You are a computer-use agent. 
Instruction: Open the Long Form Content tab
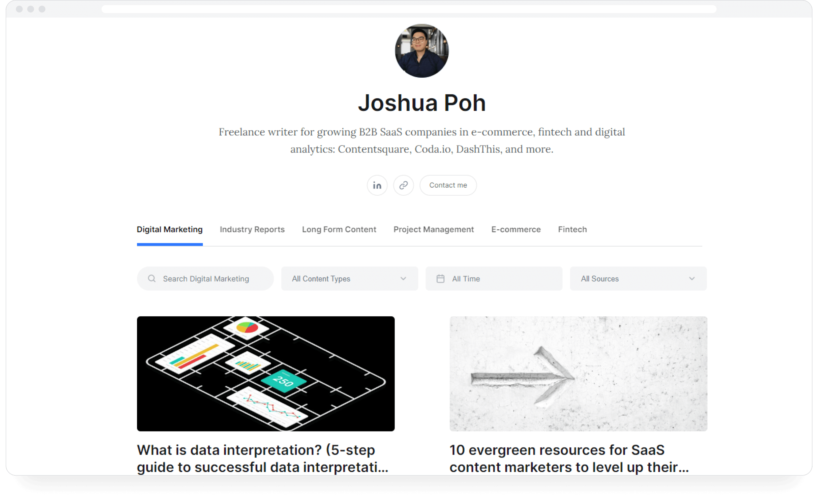click(339, 229)
